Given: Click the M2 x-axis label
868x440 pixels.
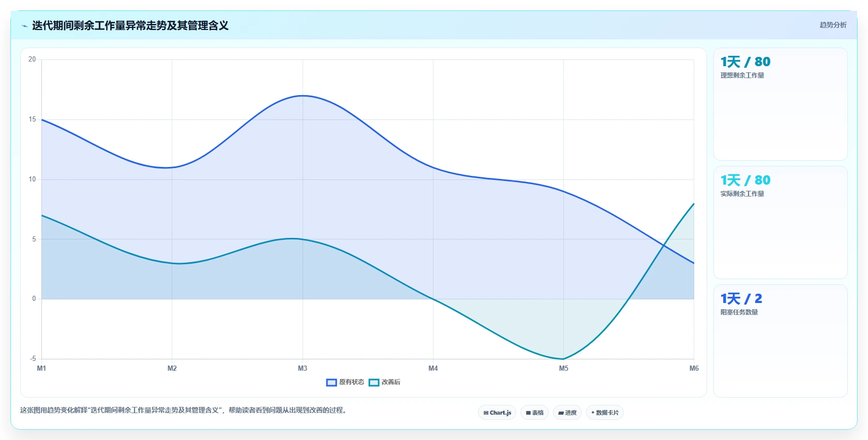Looking at the screenshot, I should [172, 368].
